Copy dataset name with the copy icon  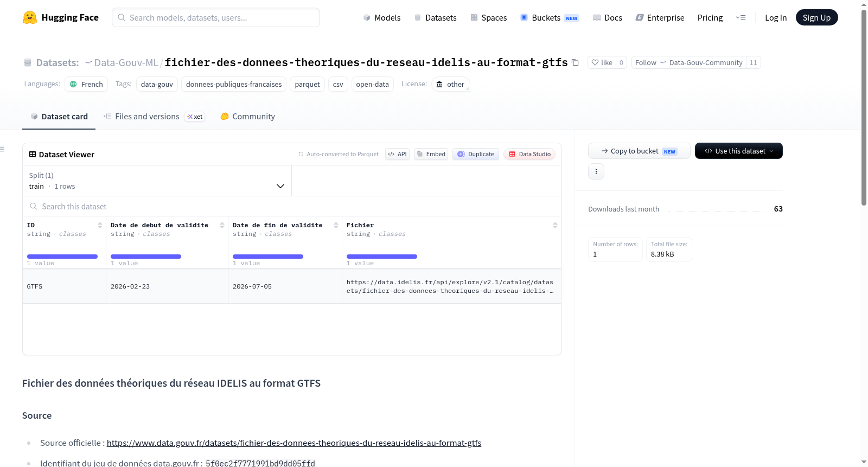click(x=575, y=63)
